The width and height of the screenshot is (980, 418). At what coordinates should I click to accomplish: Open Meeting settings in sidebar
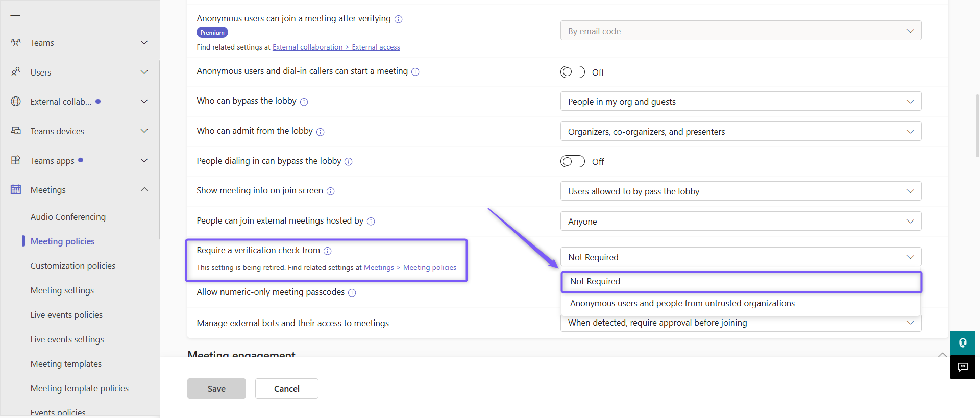[62, 290]
